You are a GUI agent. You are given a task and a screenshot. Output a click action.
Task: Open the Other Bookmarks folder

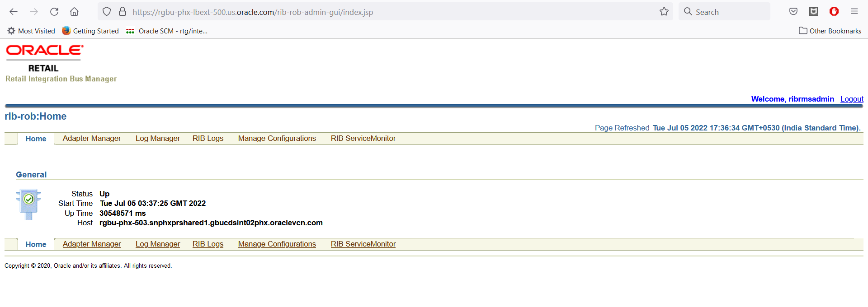830,31
